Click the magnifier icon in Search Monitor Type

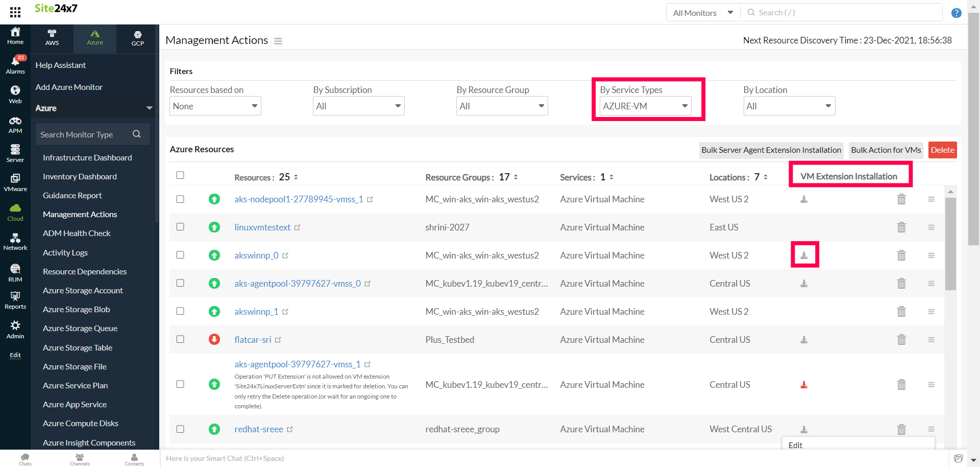(x=136, y=134)
